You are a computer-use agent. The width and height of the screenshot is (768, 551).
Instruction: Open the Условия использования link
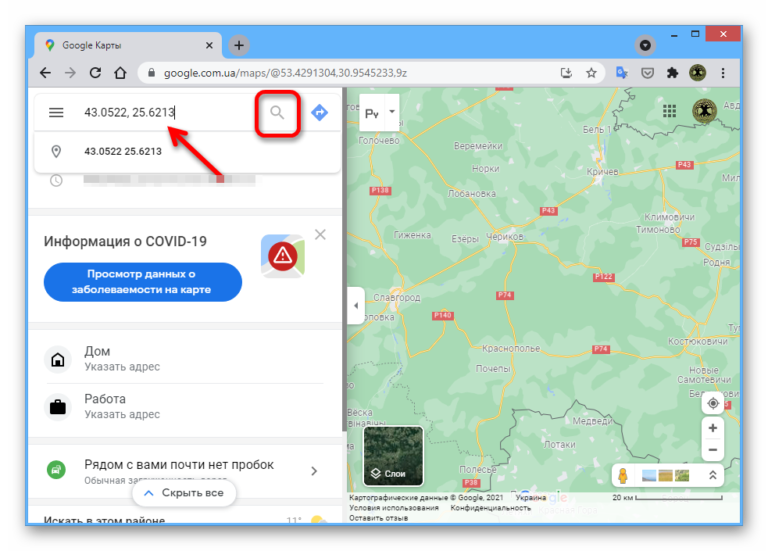point(394,508)
